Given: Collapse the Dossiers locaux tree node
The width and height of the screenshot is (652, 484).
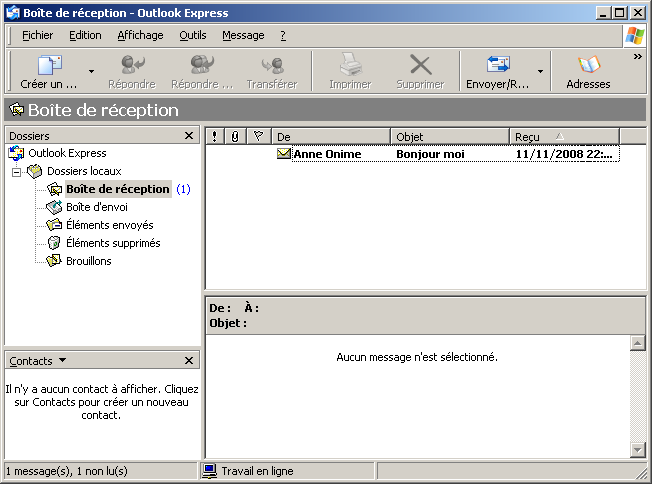Looking at the screenshot, I should [16, 171].
